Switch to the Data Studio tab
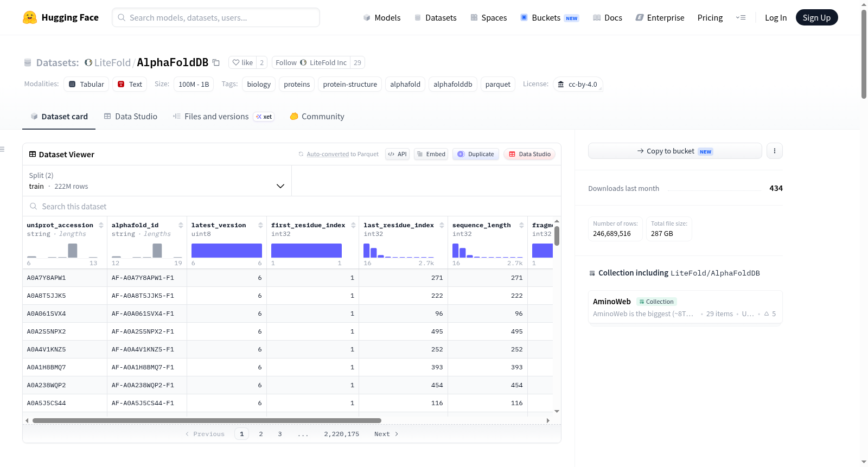The height and width of the screenshot is (467, 868). point(131,117)
